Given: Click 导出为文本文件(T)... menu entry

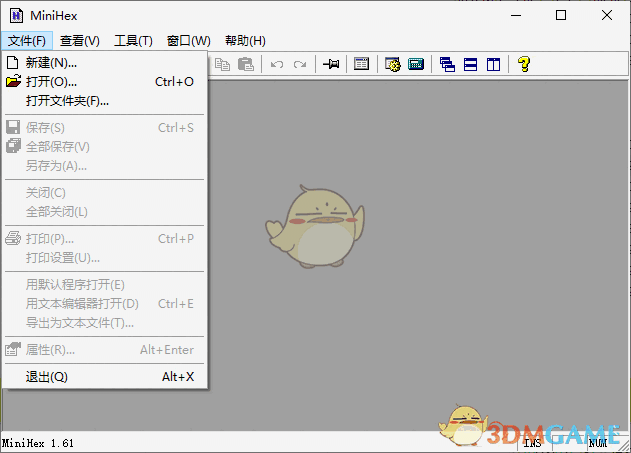Looking at the screenshot, I should click(105, 322).
